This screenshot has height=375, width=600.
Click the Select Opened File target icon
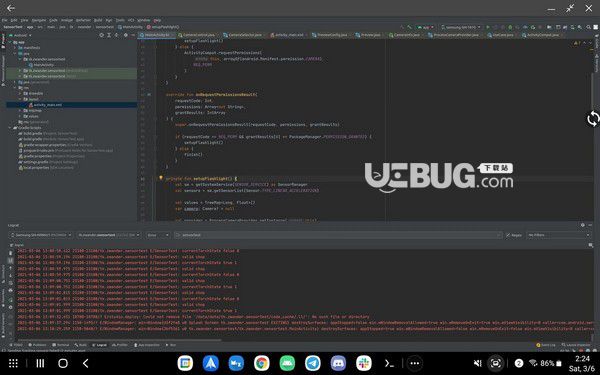pyautogui.click(x=101, y=35)
